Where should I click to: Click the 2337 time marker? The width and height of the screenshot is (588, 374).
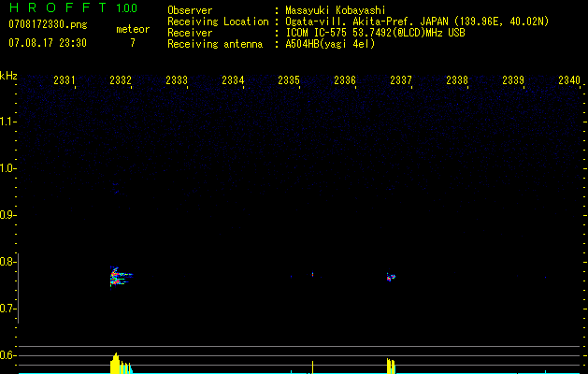(401, 79)
